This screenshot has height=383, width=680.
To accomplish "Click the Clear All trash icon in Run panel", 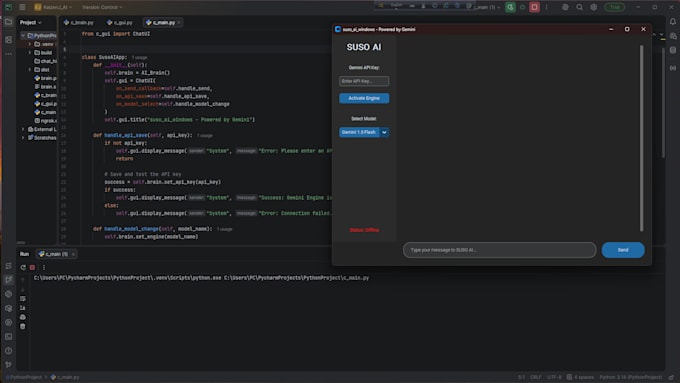I will point(23,326).
